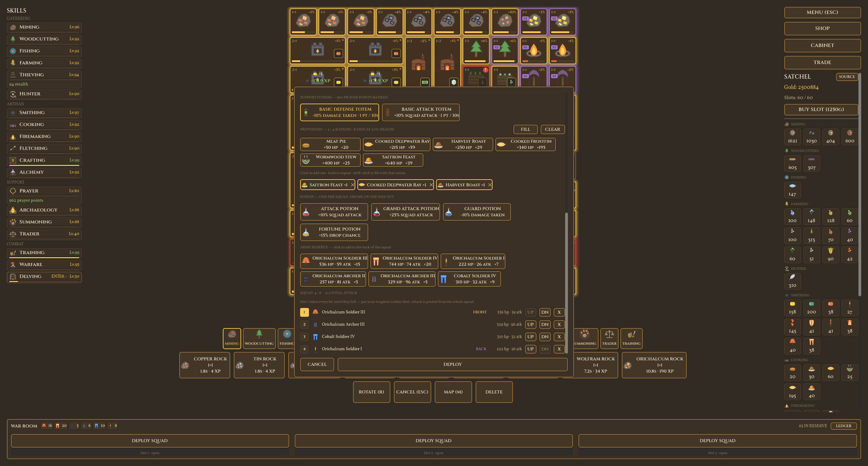Click the squad dialog scrollbar
The width and height of the screenshot is (868, 466).
[567, 283]
